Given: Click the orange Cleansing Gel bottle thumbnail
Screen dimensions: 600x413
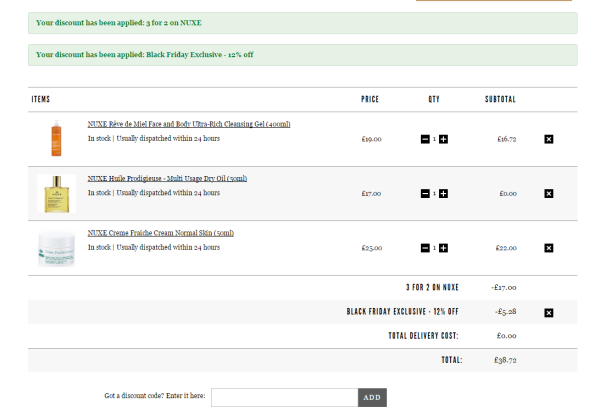Looking at the screenshot, I should pyautogui.click(x=56, y=138).
